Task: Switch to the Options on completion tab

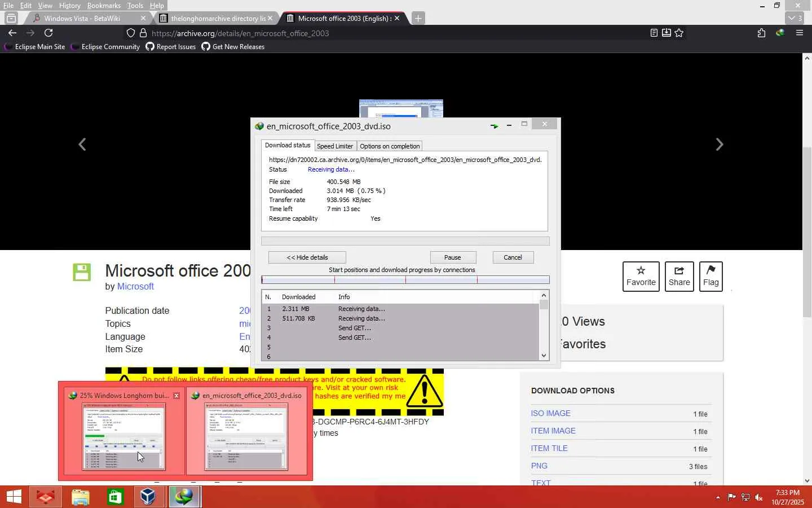Action: (390, 146)
